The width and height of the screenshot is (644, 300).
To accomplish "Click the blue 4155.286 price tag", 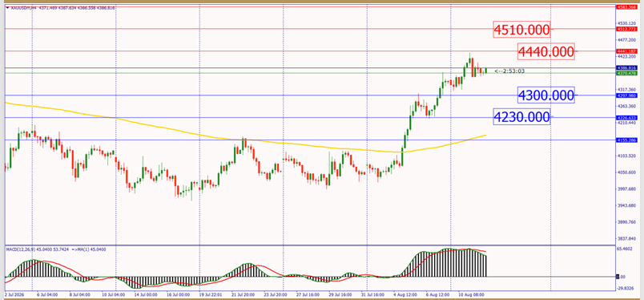I will click(x=626, y=140).
